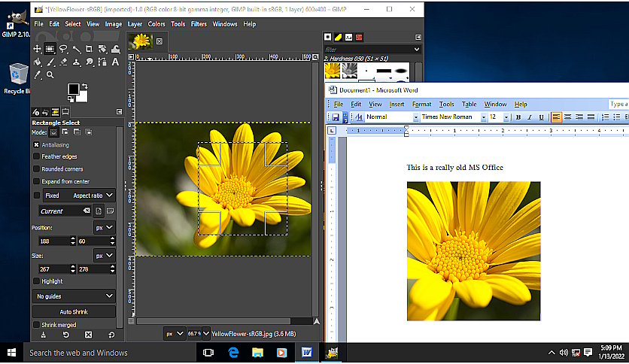Click Italic formatting button in Word
The image size is (629, 364).
tap(529, 117)
